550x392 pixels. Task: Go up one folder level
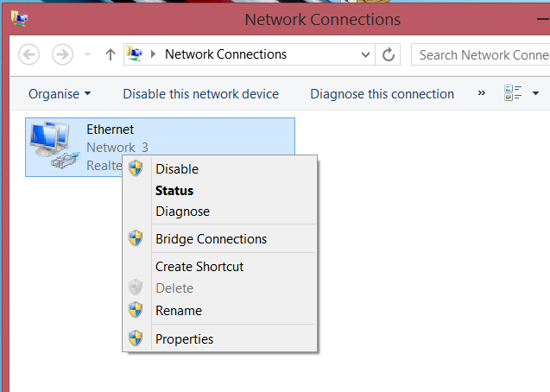111,54
